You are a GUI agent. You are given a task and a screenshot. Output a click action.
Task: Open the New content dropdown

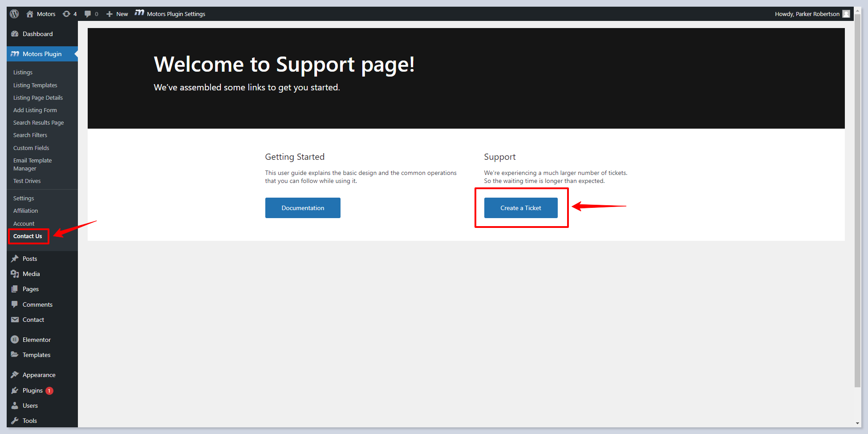point(118,14)
